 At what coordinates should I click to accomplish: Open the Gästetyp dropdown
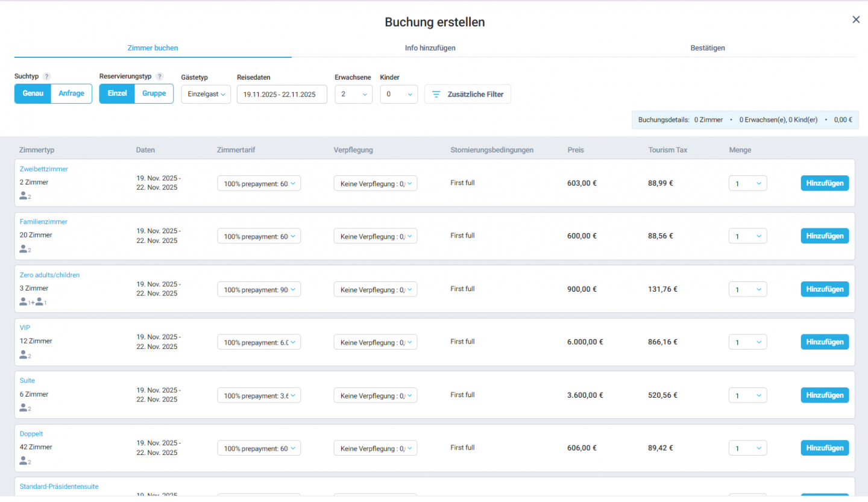tap(206, 94)
